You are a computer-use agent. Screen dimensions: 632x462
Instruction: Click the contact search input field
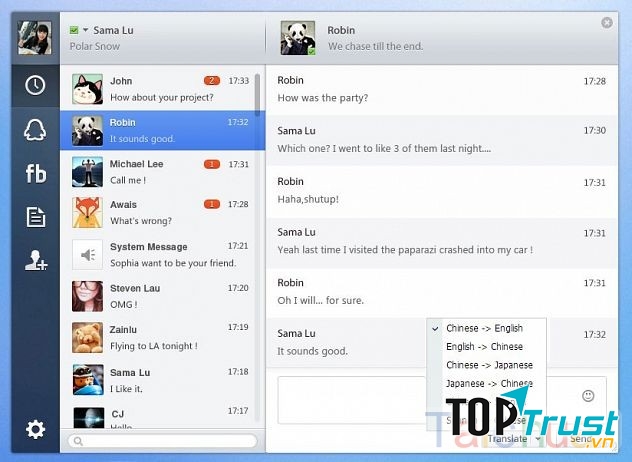(162, 441)
